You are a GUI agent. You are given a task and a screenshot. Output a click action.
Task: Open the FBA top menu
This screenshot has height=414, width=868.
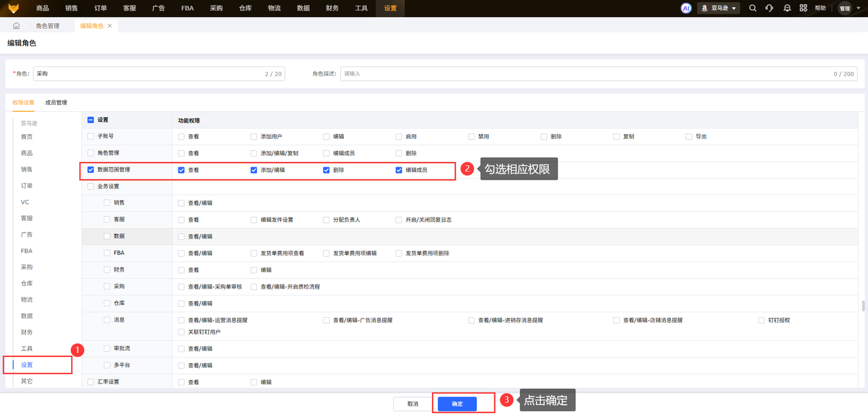click(x=187, y=8)
